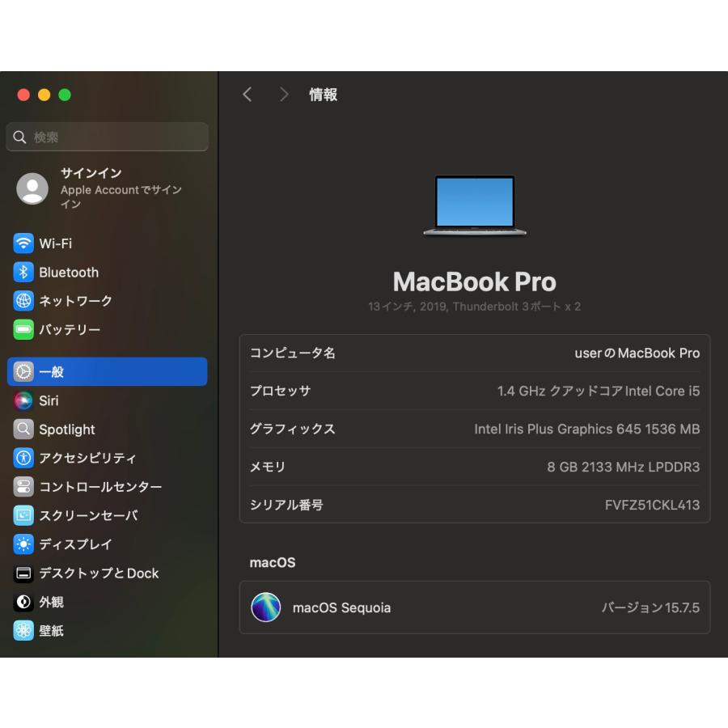Click the macOS Sequoia name text

coord(341,607)
